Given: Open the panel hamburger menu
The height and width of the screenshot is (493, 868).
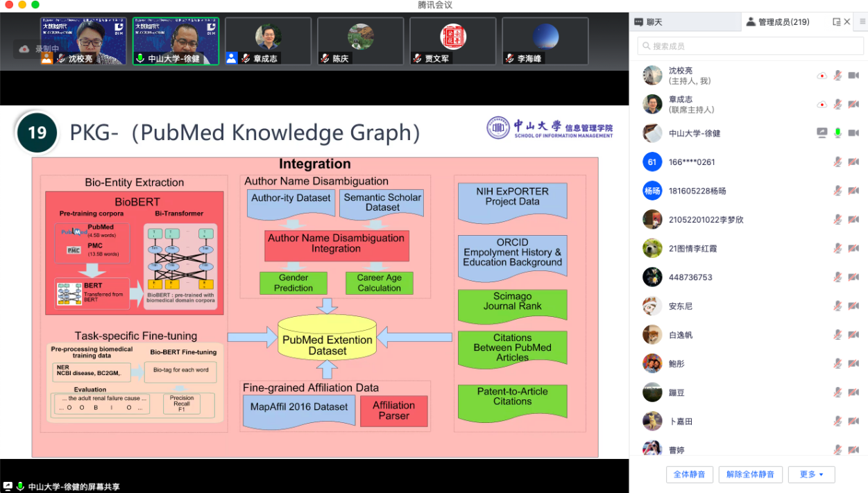Looking at the screenshot, I should tap(862, 21).
